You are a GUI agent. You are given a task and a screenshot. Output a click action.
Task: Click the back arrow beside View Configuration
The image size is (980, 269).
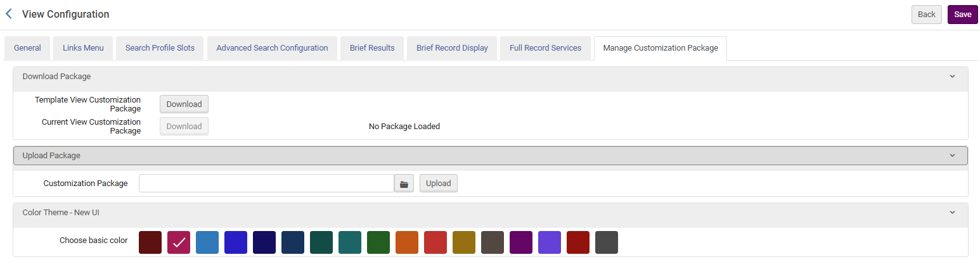[9, 14]
